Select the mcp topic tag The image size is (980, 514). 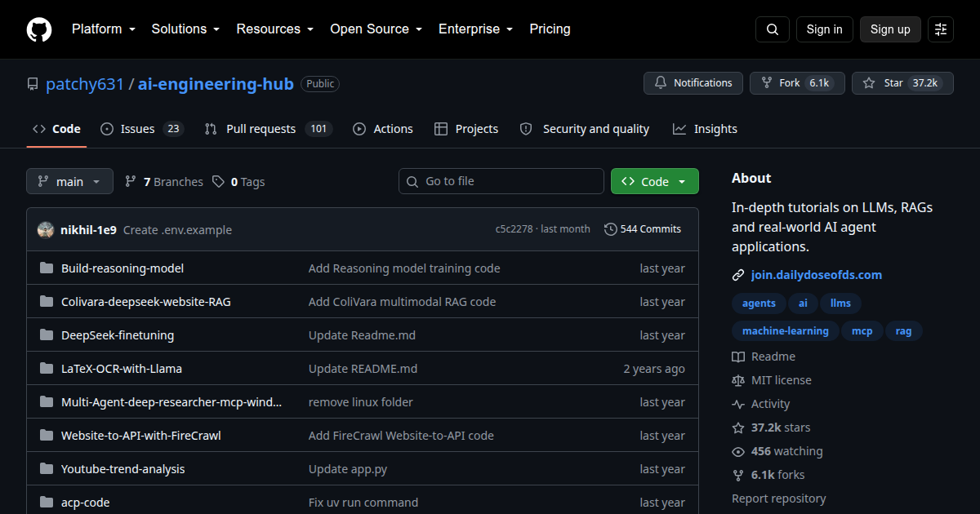tap(862, 331)
